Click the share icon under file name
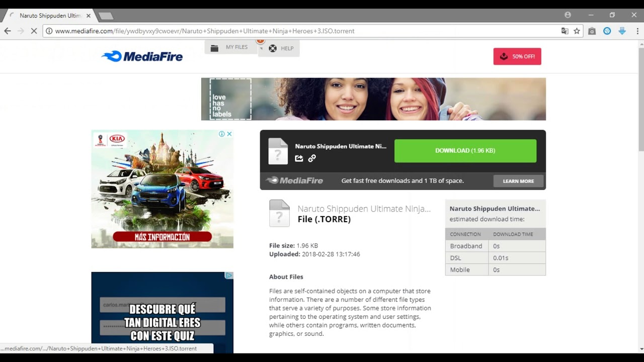This screenshot has height=362, width=644. [299, 158]
